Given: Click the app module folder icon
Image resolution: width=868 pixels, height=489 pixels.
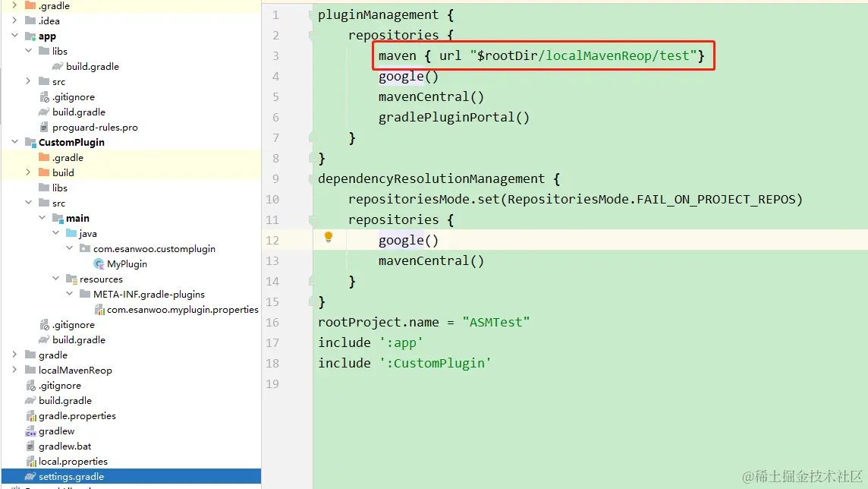Looking at the screenshot, I should tap(30, 36).
